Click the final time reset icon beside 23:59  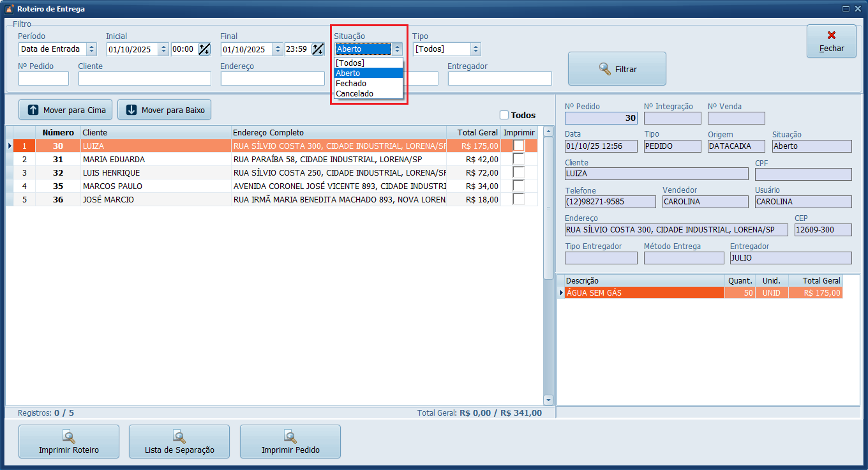pos(318,49)
